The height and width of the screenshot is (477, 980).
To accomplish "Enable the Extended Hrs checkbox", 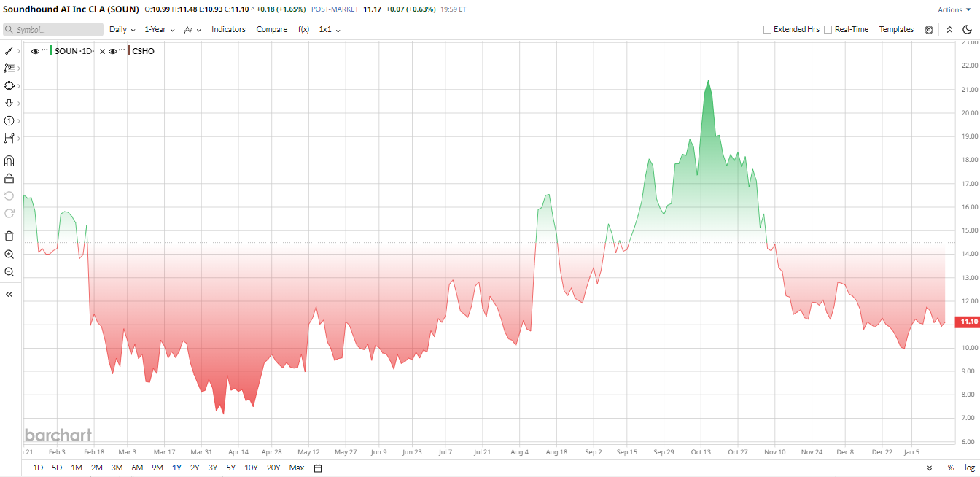I will click(x=767, y=30).
